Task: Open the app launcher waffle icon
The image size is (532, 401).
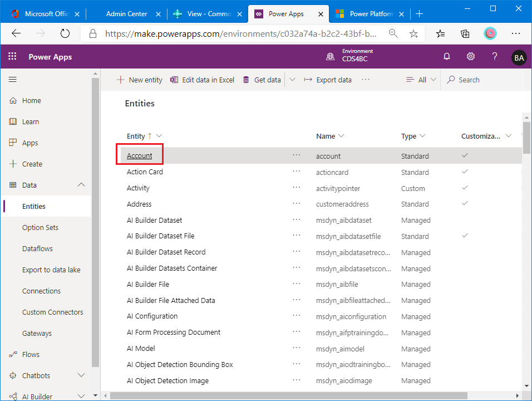Action: [12, 56]
